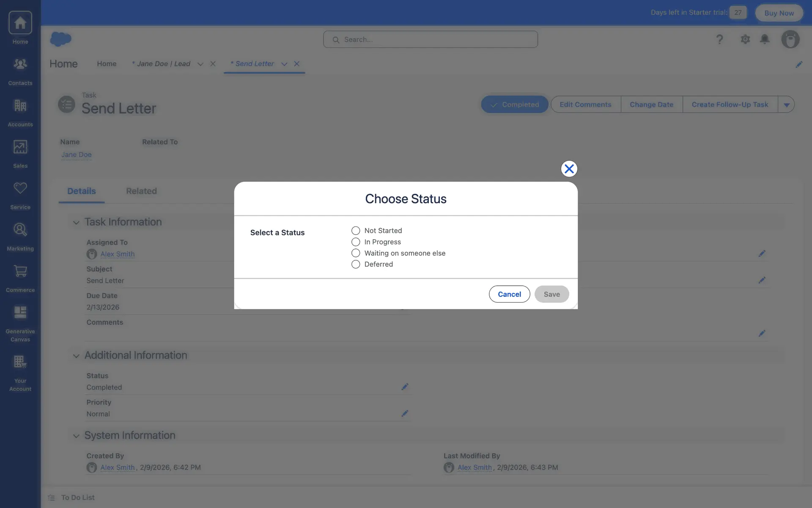Switch to the Related tab
This screenshot has width=812, height=508.
point(141,191)
